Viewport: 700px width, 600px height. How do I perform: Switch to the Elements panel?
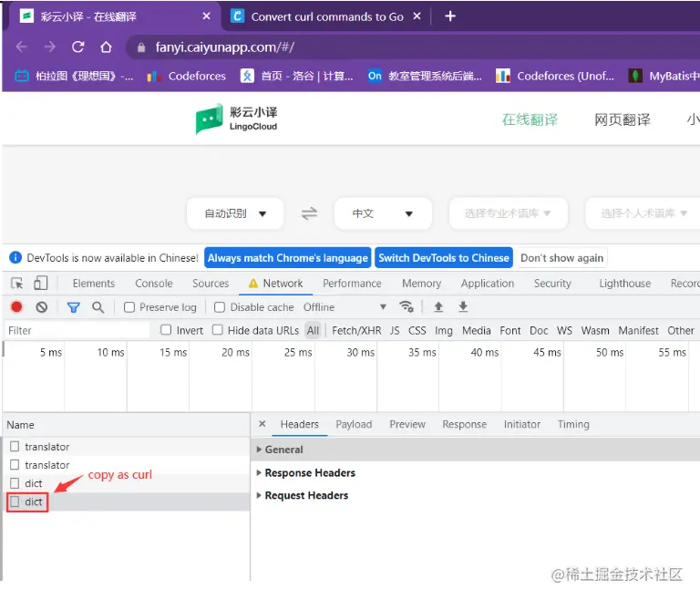94,284
